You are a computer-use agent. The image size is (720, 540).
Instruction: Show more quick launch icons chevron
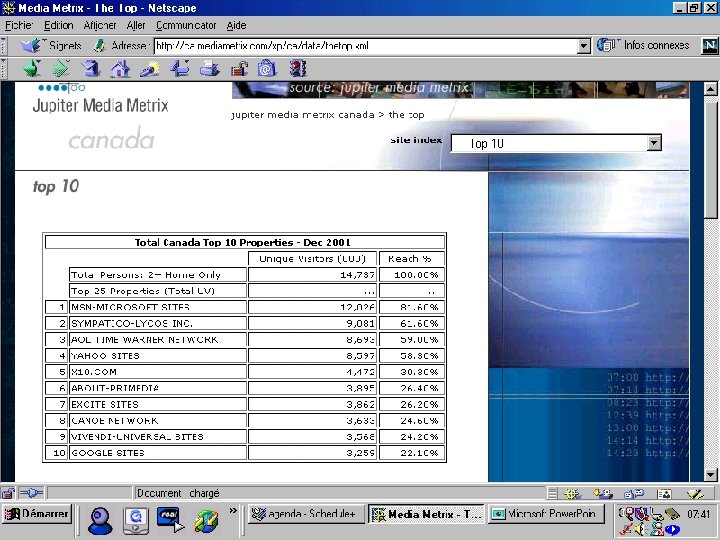(233, 510)
